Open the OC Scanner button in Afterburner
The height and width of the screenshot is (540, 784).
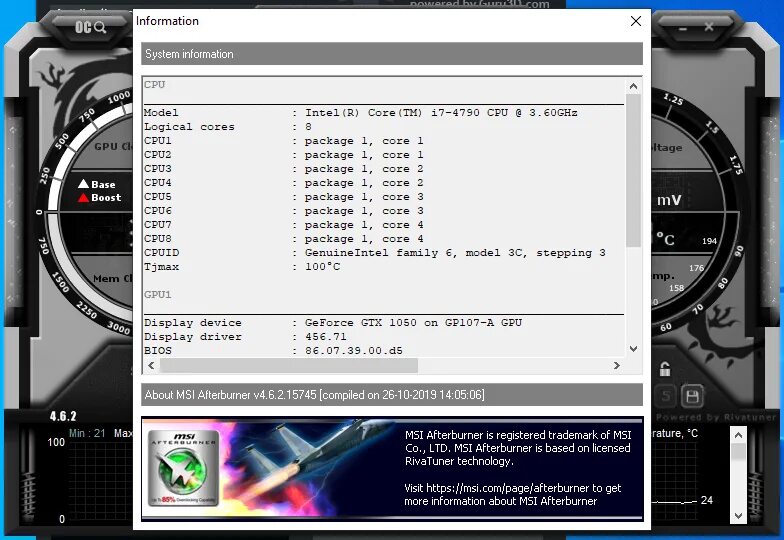click(x=90, y=27)
